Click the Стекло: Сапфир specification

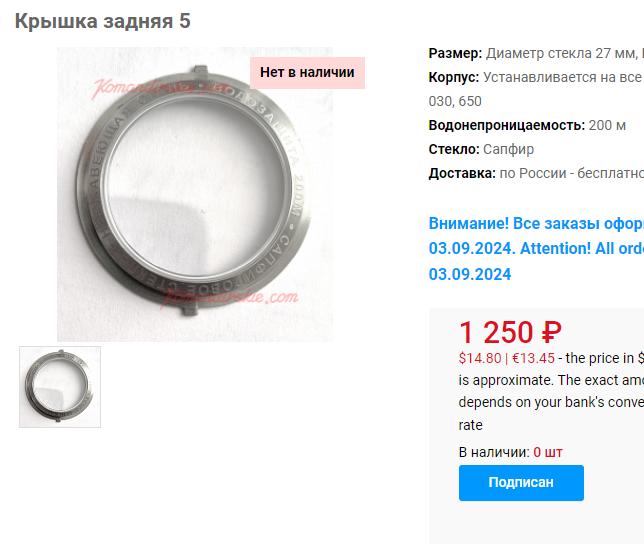tap(481, 149)
